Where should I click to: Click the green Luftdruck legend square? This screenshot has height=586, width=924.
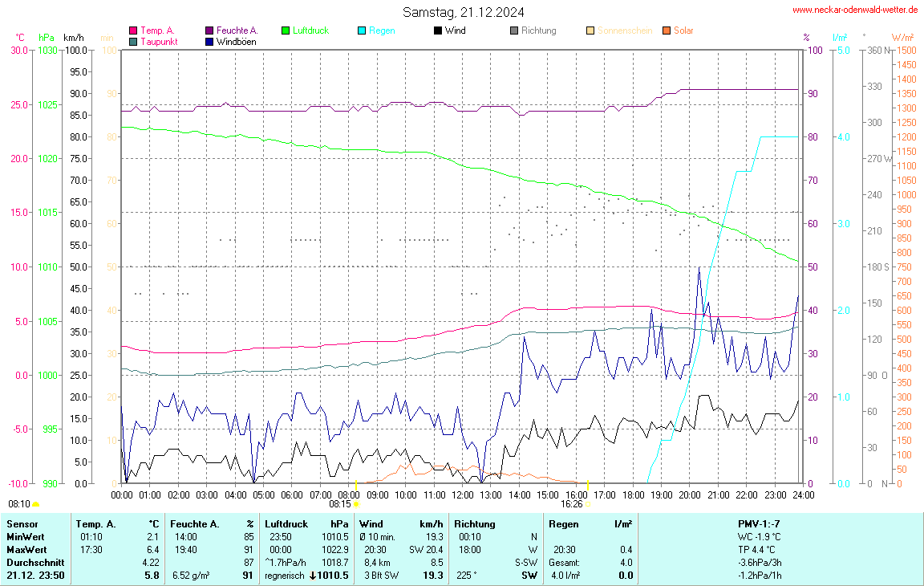[285, 31]
